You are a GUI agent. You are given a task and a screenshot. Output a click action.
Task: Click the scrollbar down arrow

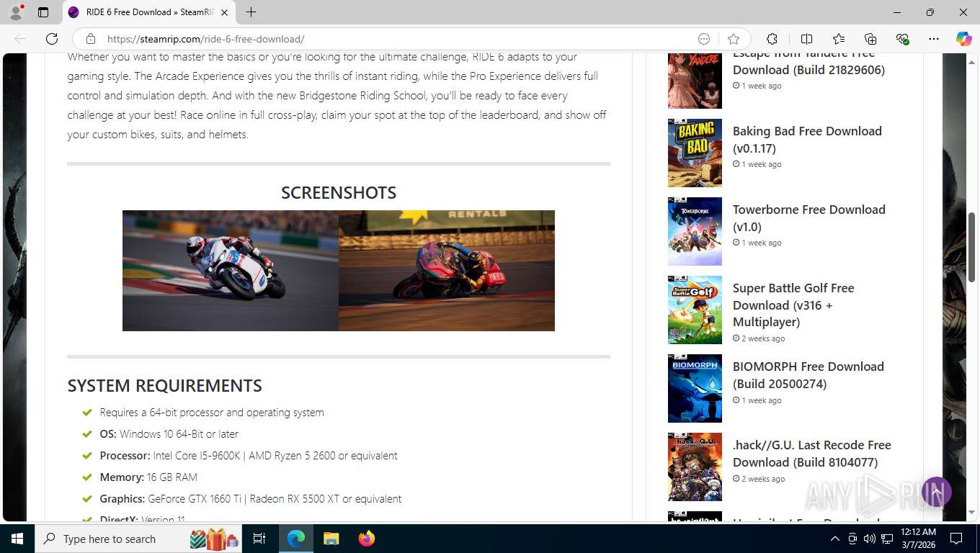pos(971,512)
